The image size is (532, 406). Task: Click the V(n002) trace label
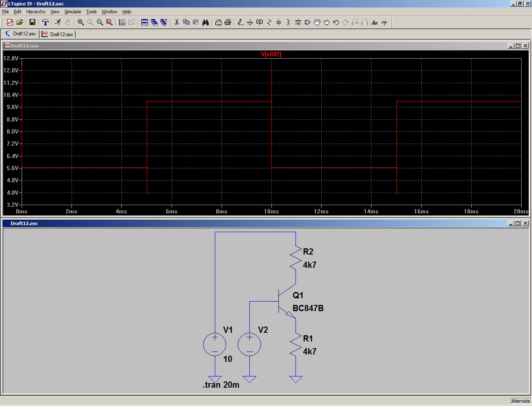(x=271, y=54)
